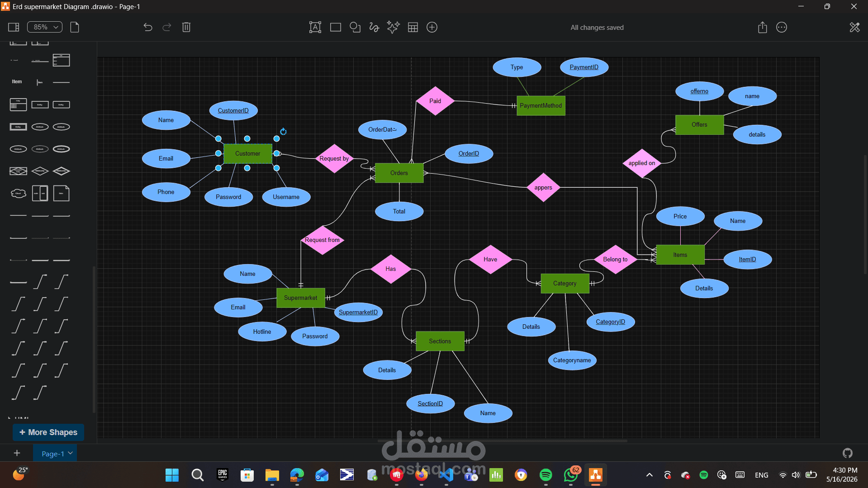This screenshot has height=488, width=868.
Task: Select the SectionID attribute ellipse
Action: (x=430, y=404)
